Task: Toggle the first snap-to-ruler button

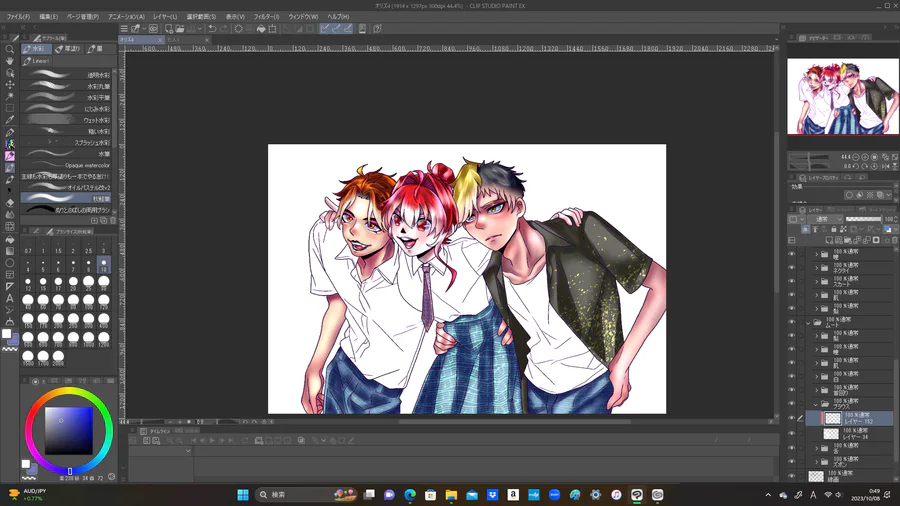Action: (x=325, y=29)
